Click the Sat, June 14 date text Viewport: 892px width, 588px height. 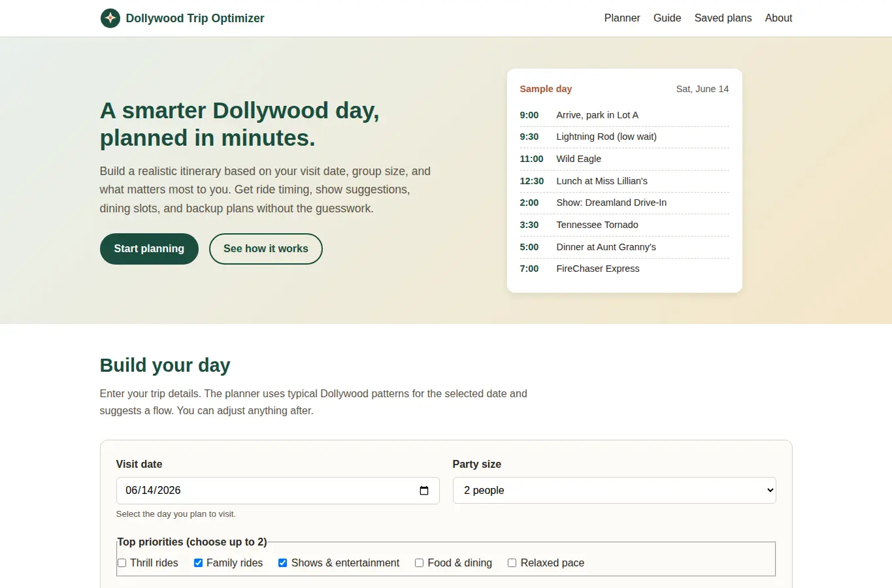(702, 89)
